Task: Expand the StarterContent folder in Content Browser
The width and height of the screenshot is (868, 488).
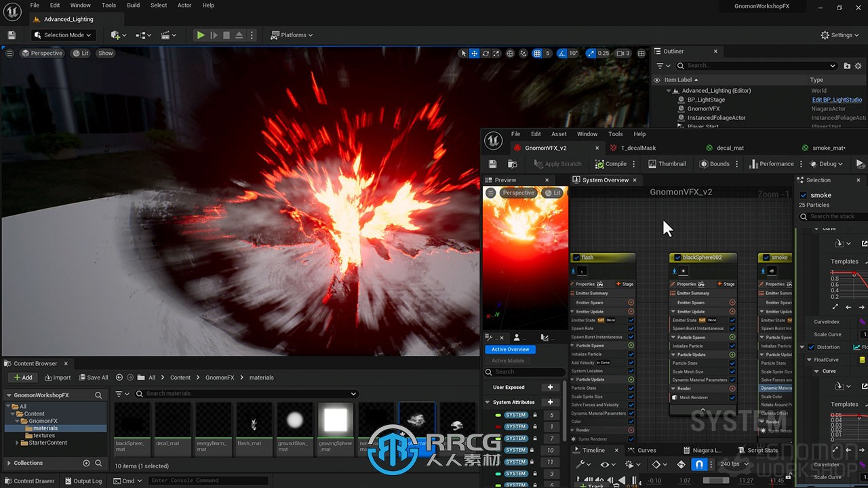Action: tap(18, 443)
